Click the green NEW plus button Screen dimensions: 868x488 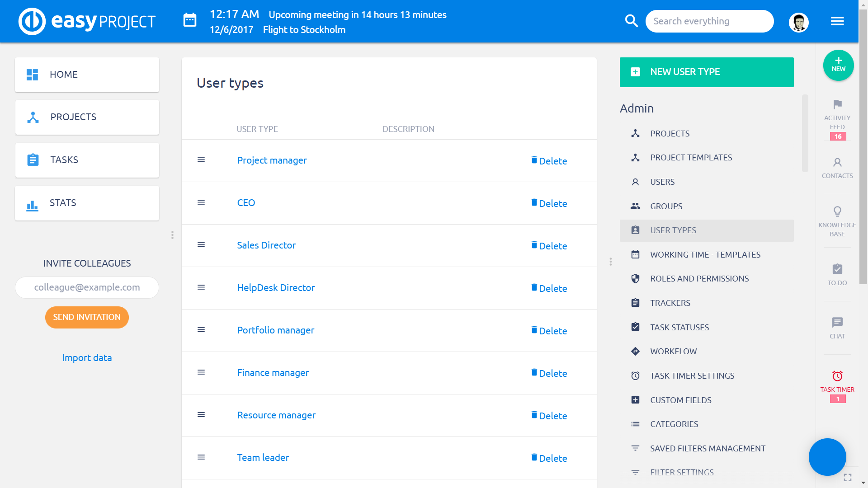click(x=838, y=65)
